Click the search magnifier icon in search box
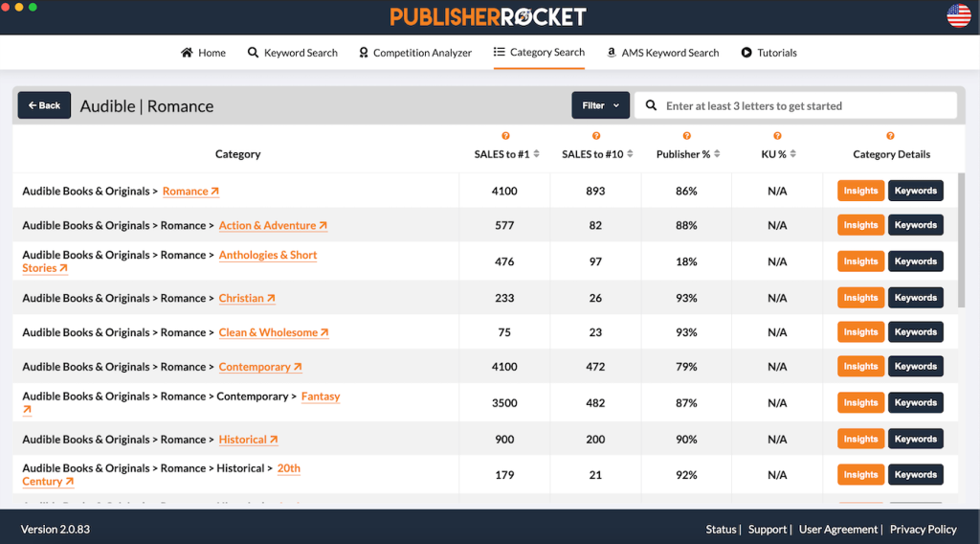Viewport: 980px width, 544px height. click(651, 105)
